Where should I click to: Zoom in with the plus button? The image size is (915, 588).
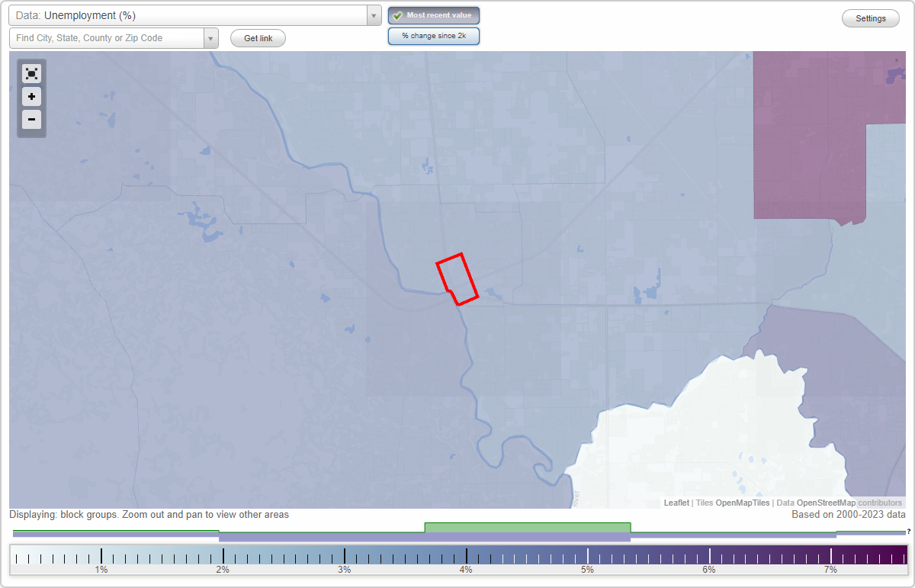31,97
